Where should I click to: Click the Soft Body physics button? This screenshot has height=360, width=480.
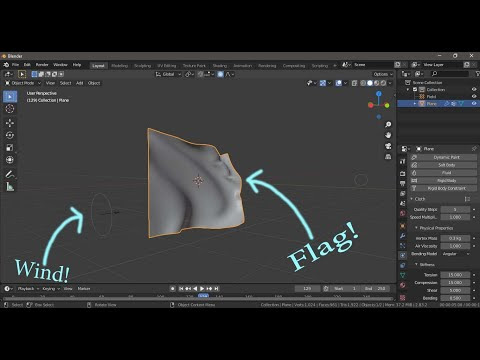(444, 165)
